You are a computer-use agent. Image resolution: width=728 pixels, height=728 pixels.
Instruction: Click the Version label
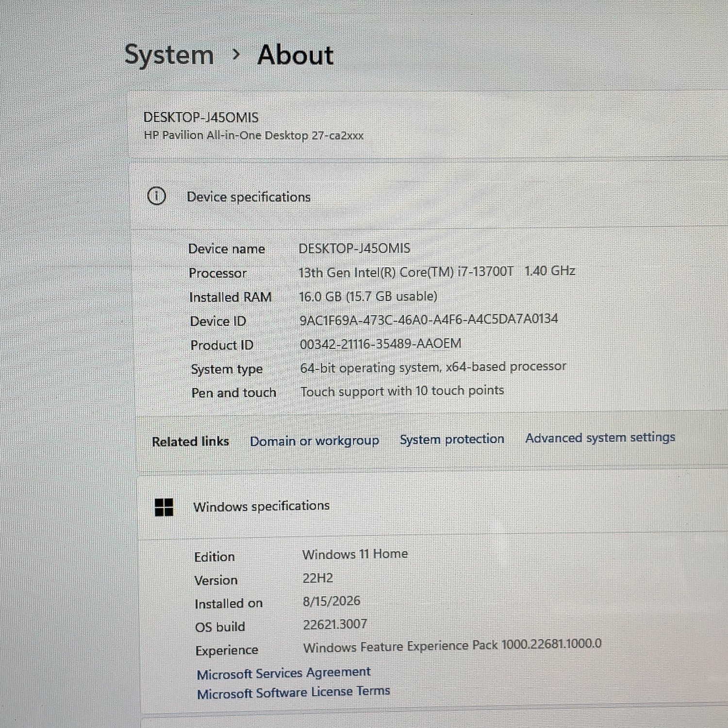tap(216, 580)
